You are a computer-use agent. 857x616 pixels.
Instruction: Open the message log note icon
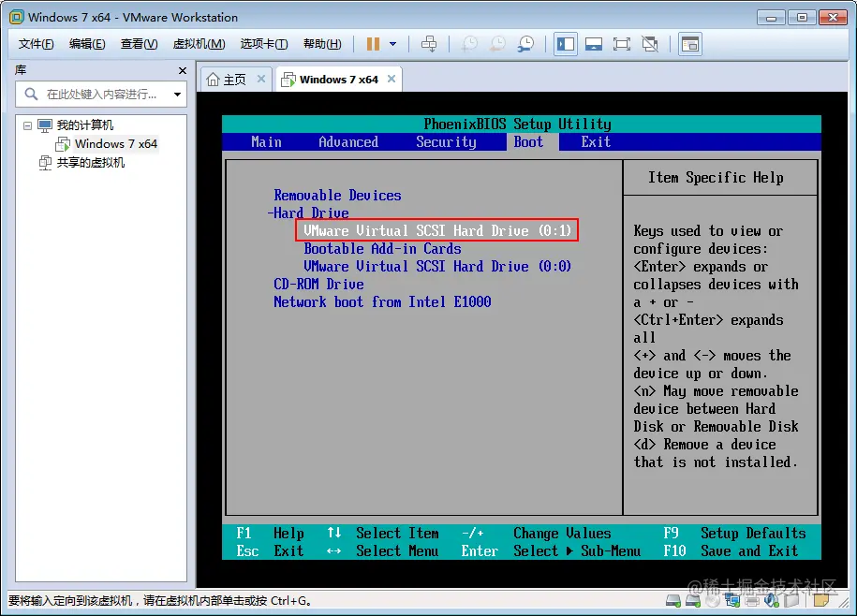[820, 601]
